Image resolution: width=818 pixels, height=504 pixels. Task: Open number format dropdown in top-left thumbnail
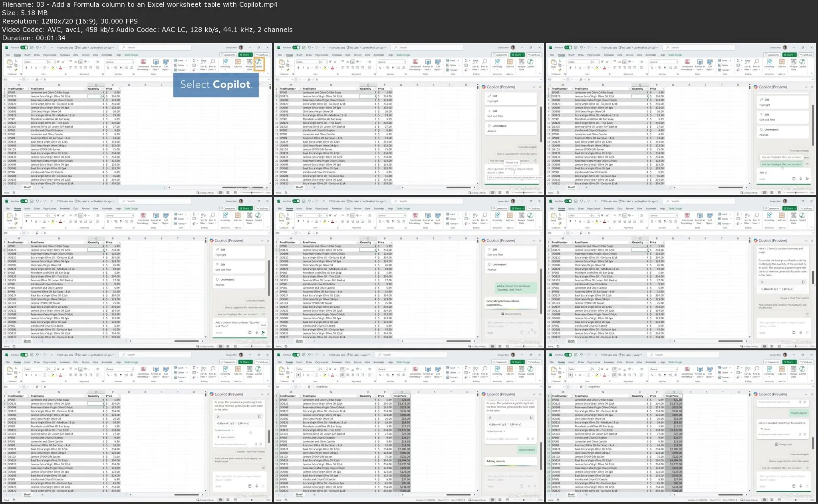(x=132, y=62)
